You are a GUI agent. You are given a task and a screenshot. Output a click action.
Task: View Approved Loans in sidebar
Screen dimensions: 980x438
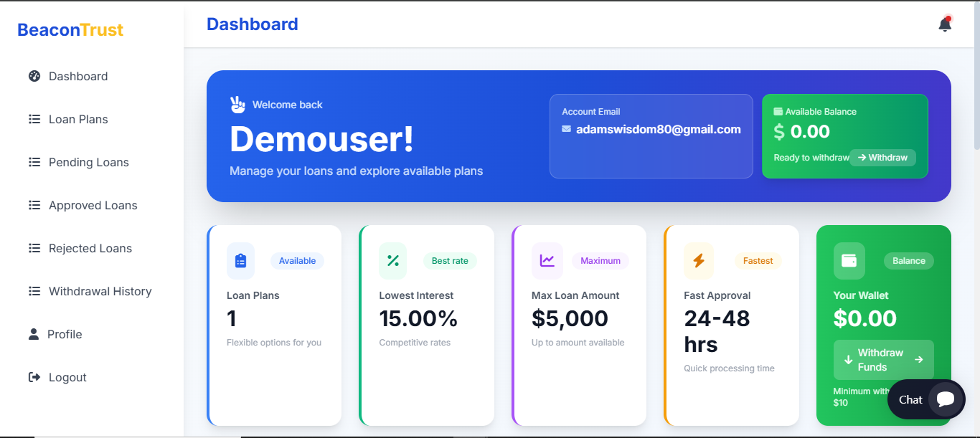[x=92, y=205]
